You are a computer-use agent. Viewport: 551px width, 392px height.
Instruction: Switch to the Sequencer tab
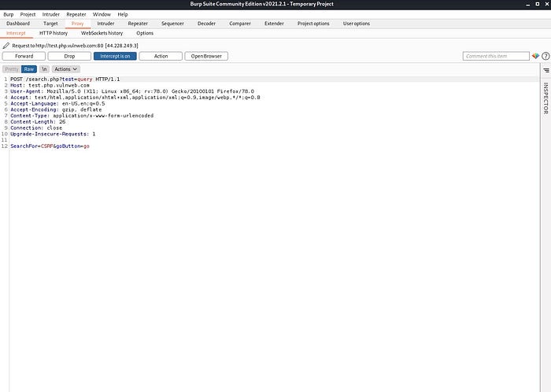[172, 24]
